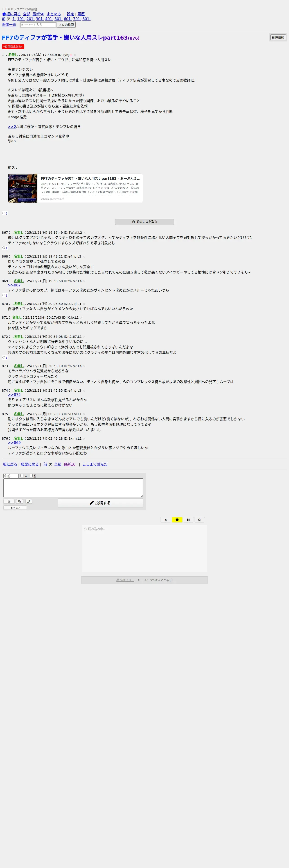Open the 5 replies bubble under post 1
289x868 pixels.
click(x=5, y=213)
